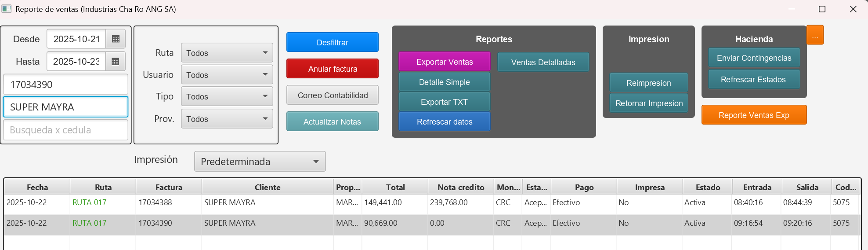Image resolution: width=868 pixels, height=250 pixels.
Task: Open the Hasta date calendar picker
Action: point(116,62)
